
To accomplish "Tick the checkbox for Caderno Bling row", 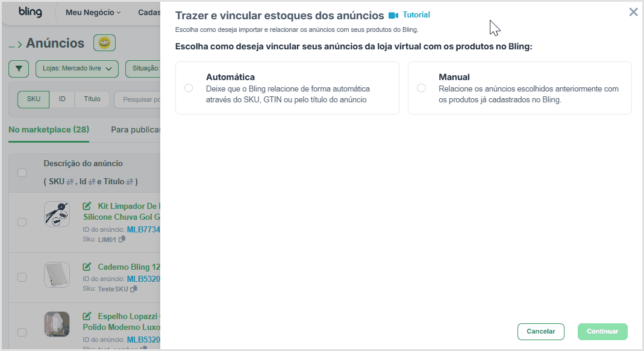I will [x=22, y=277].
